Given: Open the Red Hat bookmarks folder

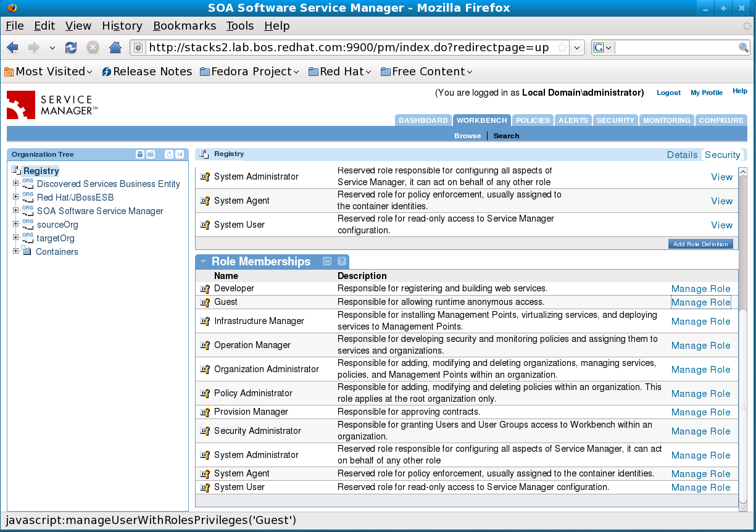Looking at the screenshot, I should pos(339,72).
